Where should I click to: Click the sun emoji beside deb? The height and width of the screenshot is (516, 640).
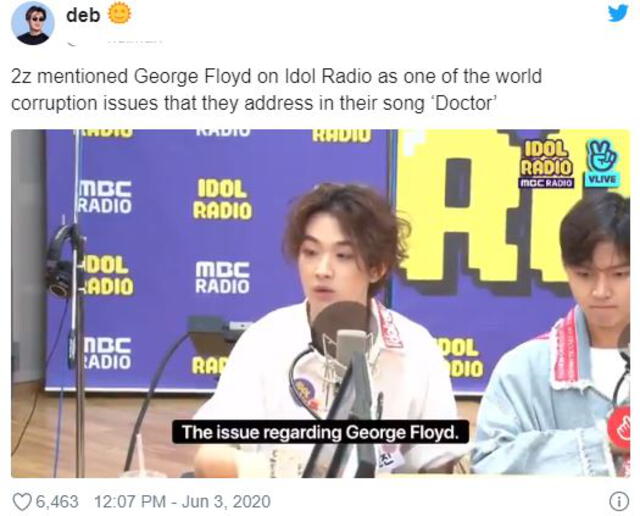(120, 14)
